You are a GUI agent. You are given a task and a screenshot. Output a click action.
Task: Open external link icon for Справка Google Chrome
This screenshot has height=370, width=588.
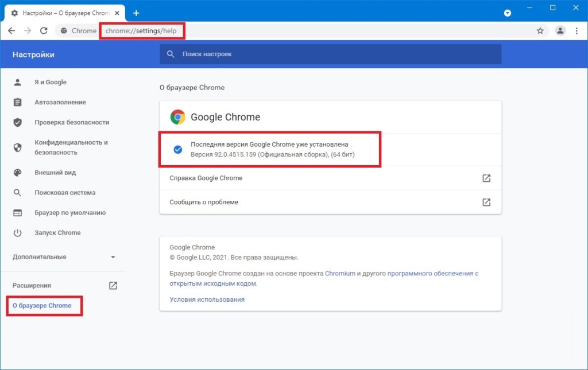[486, 178]
